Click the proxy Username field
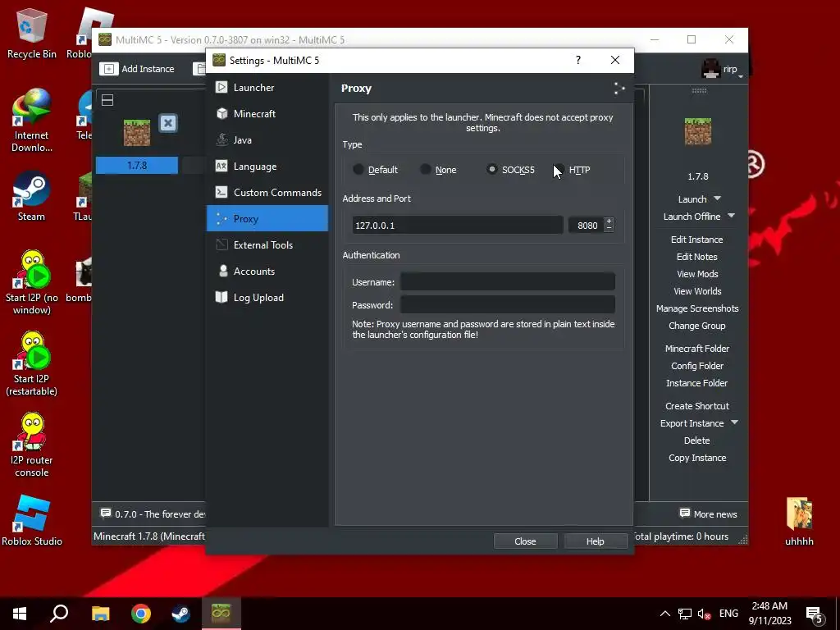Image resolution: width=840 pixels, height=630 pixels. (507, 282)
